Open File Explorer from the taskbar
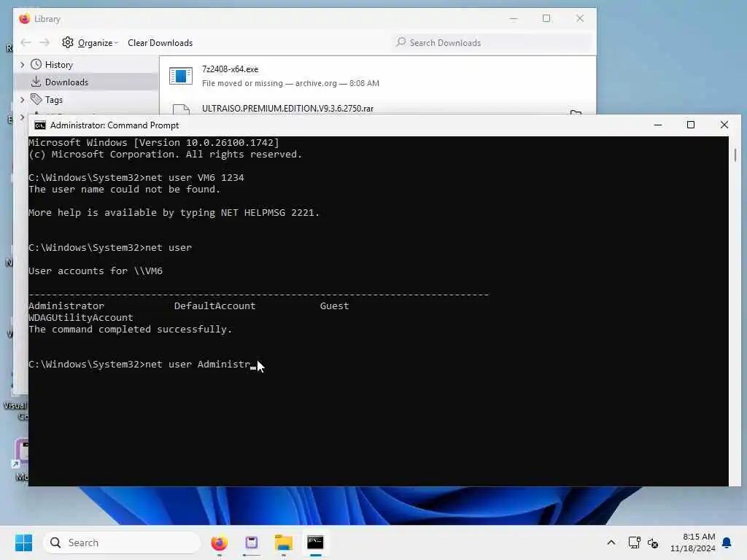The width and height of the screenshot is (747, 560). tap(284, 542)
